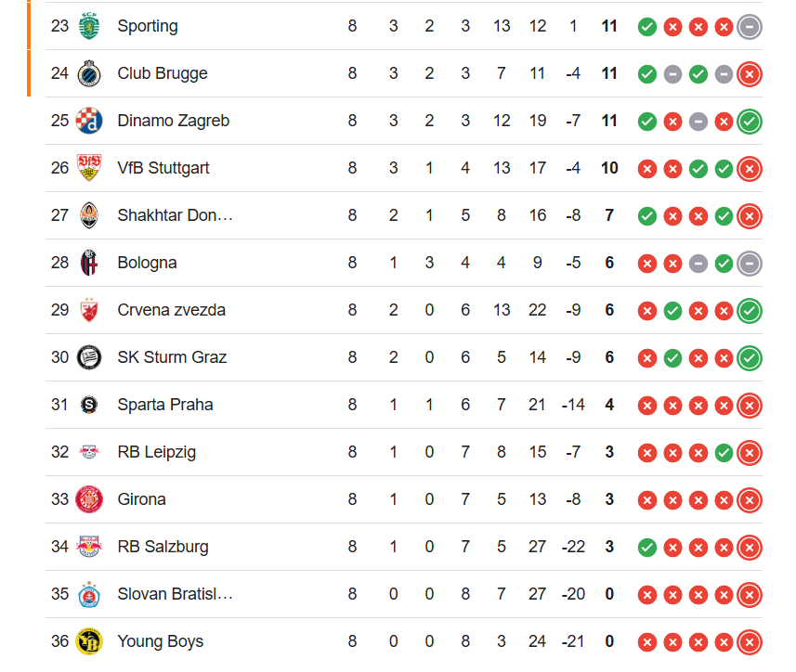The height and width of the screenshot is (672, 796).
Task: Select the Dinamo Zagreb crest icon
Action: point(89,121)
